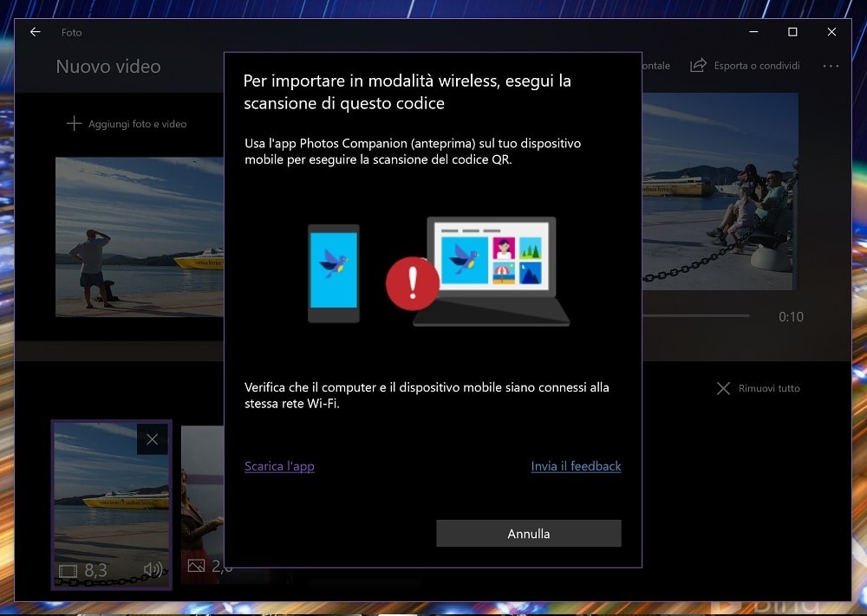Click Rimuovi tutto in the storyboard

click(x=758, y=388)
